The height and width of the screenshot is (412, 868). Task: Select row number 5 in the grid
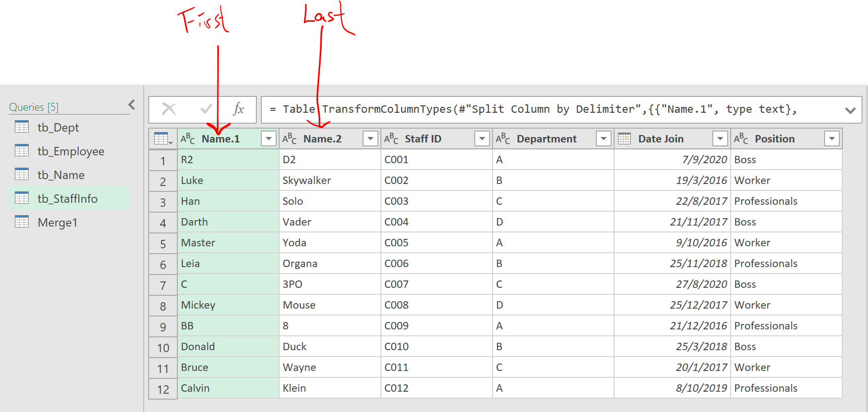pos(163,244)
